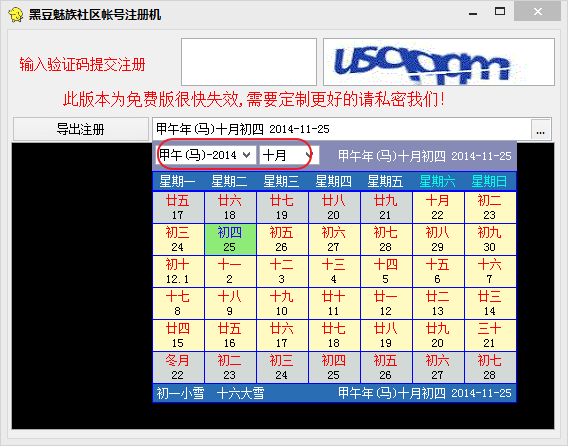
Task: Select calendar day 5 十四
Action: pos(386,271)
